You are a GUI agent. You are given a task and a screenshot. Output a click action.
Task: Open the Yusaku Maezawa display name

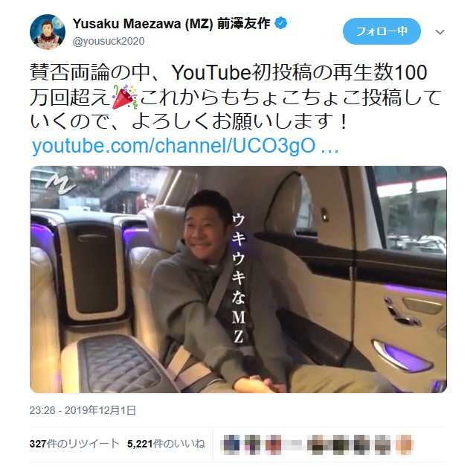(171, 24)
